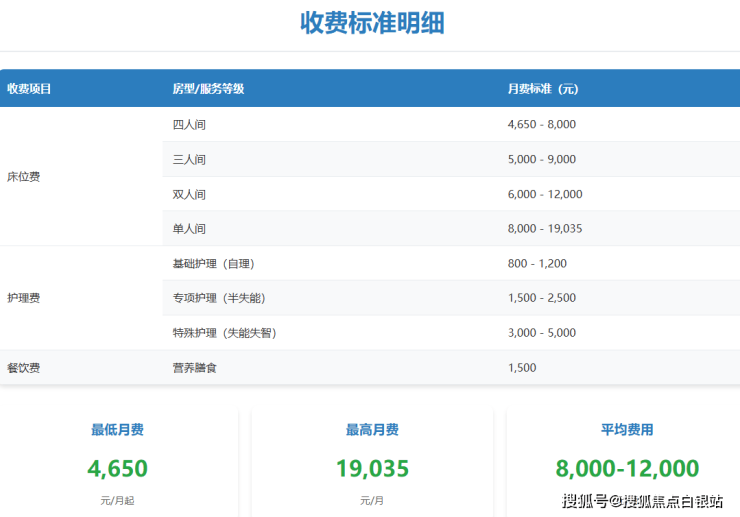Click the 特殊护理（失能失智） service row
The height and width of the screenshot is (517, 740).
[224, 333]
